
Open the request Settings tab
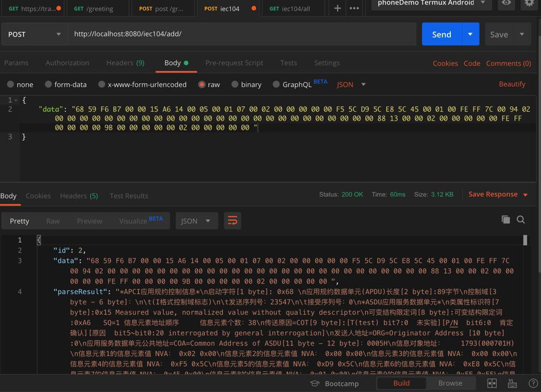(x=327, y=63)
